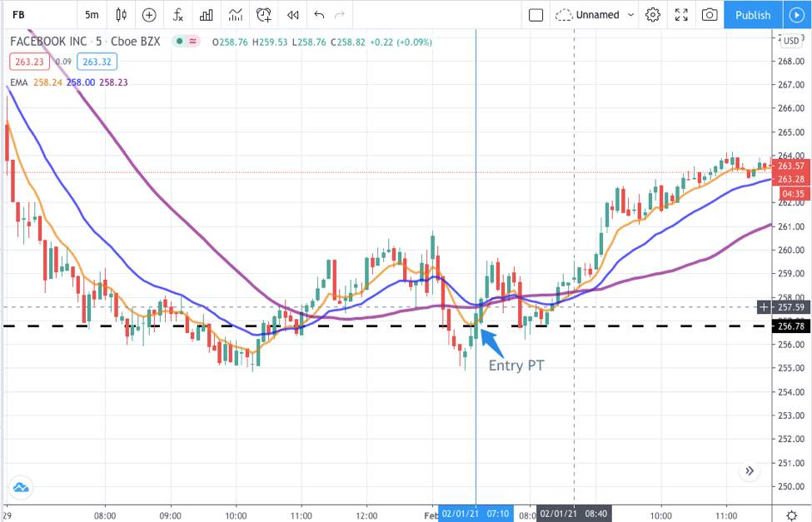Click the 04:35 bar countdown label

pos(794,194)
